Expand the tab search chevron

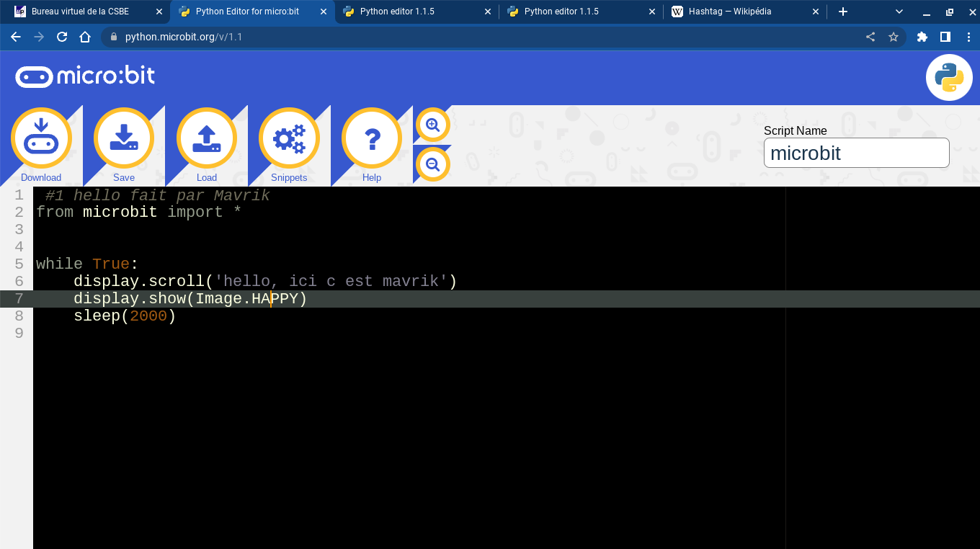click(x=899, y=12)
